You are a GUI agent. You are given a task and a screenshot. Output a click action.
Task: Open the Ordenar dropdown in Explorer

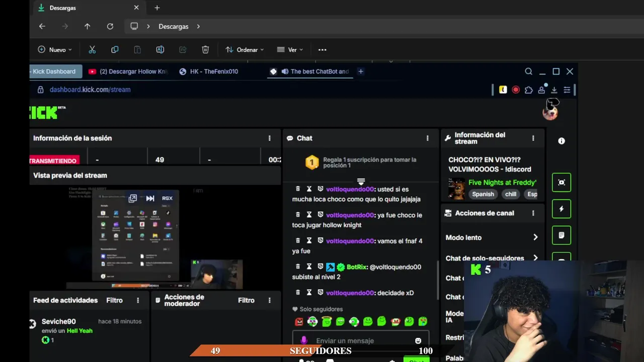click(245, 50)
